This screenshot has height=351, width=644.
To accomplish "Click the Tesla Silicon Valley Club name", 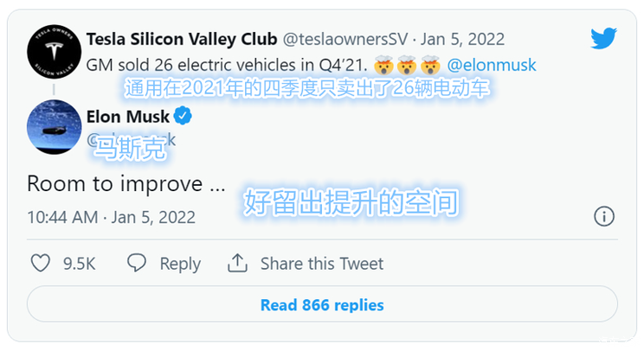I will (x=182, y=40).
